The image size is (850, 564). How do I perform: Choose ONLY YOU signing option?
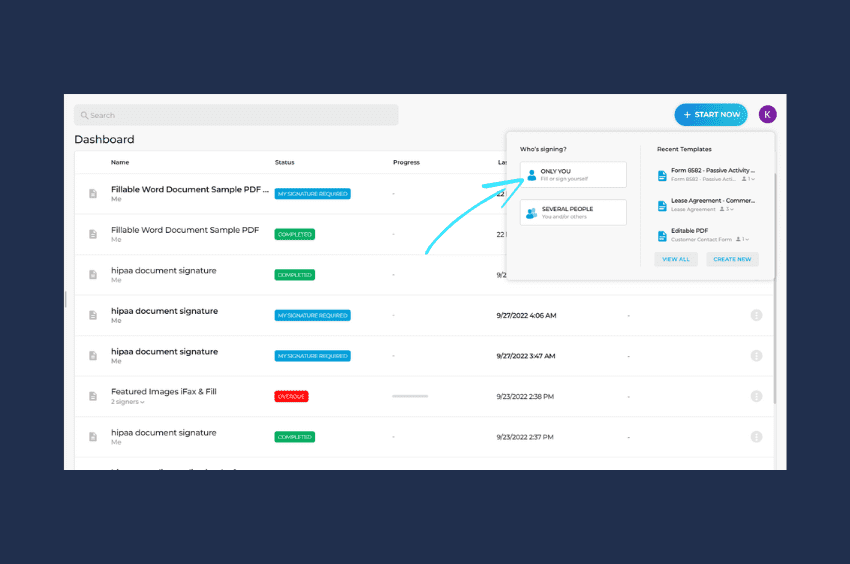pos(573,175)
